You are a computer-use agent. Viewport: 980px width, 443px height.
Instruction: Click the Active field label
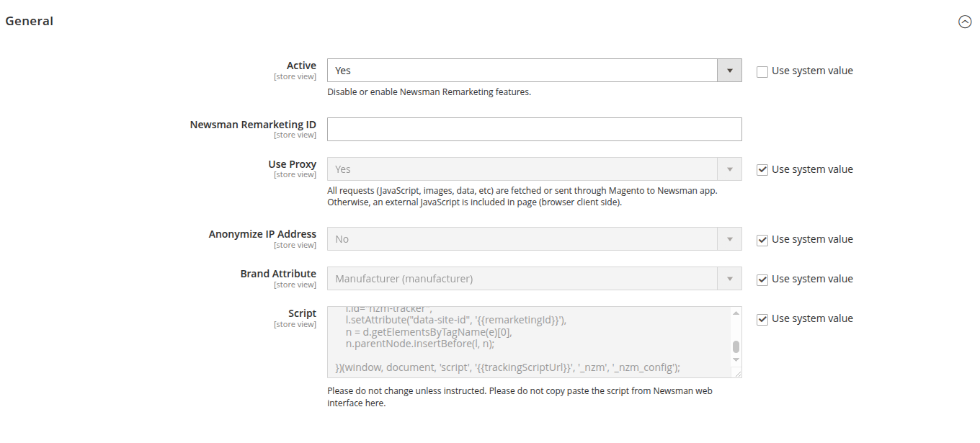tap(301, 66)
